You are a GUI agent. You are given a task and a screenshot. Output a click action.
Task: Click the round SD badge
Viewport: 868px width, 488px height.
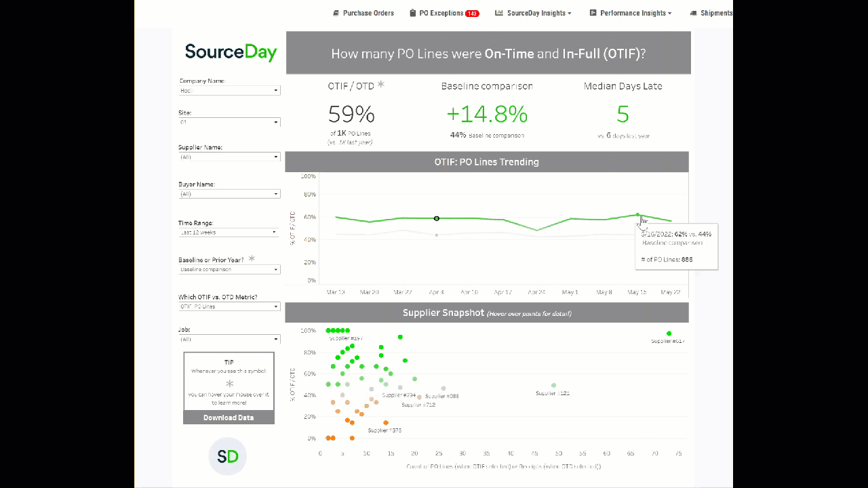point(228,456)
